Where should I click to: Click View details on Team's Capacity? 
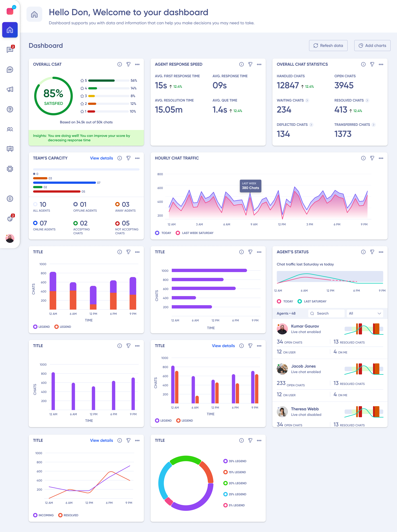point(101,158)
